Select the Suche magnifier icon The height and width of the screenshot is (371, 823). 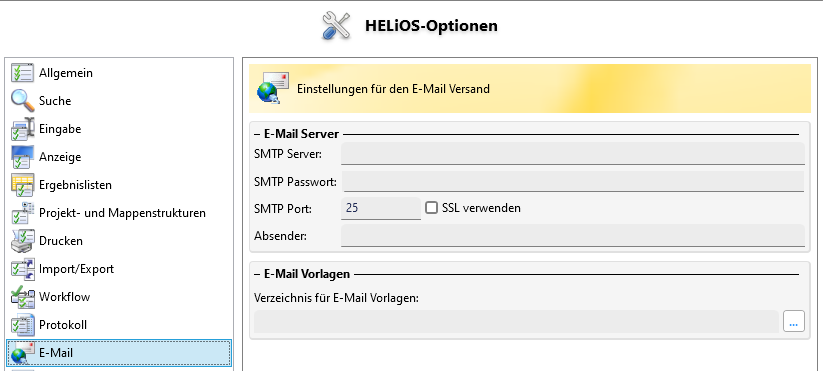23,101
